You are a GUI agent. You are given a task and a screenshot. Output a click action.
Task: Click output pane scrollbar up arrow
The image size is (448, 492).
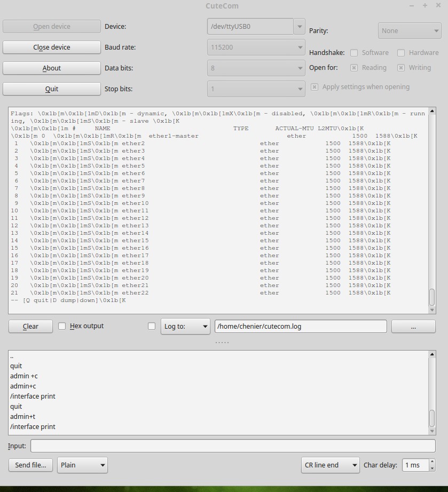(x=432, y=111)
